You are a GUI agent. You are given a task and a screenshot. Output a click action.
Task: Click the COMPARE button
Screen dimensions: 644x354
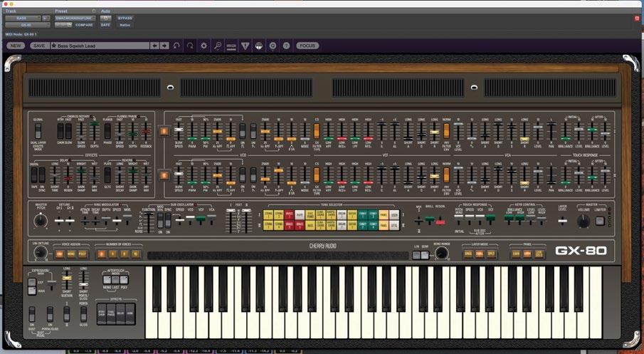[x=84, y=25]
